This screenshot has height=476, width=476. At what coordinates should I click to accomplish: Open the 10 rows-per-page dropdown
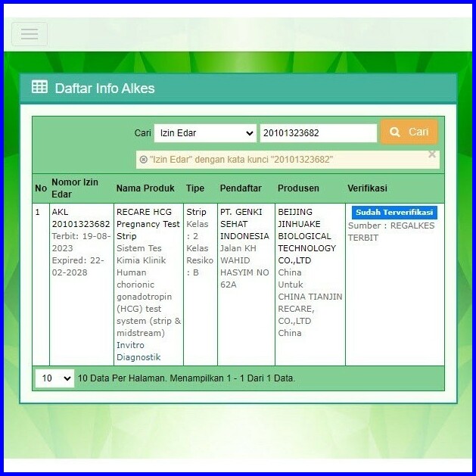click(x=54, y=378)
